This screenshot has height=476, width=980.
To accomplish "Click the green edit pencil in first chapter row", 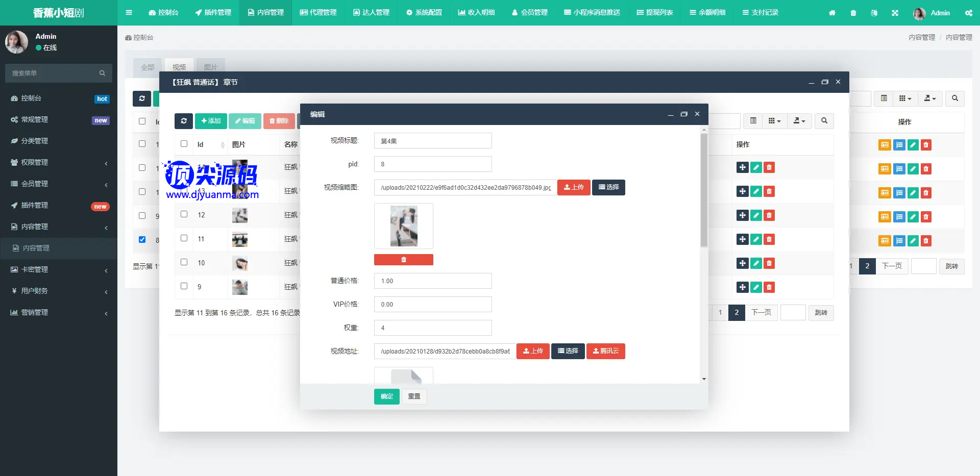I will tap(756, 167).
